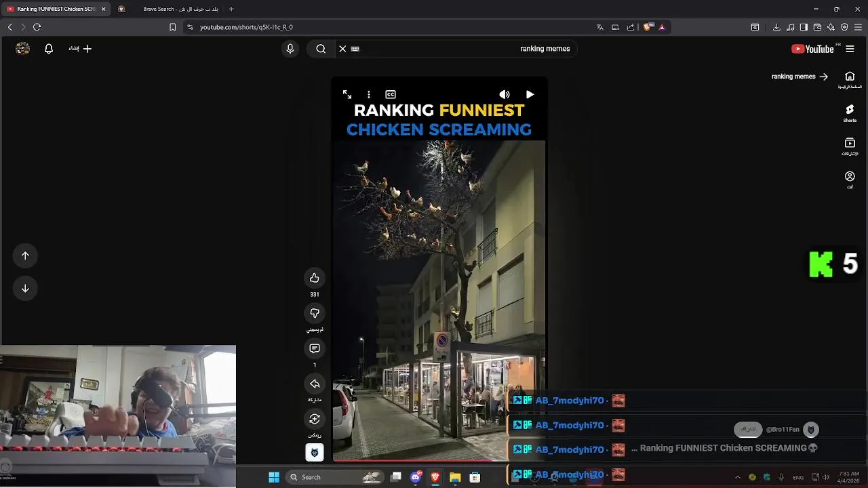Go back in the browser

9,27
